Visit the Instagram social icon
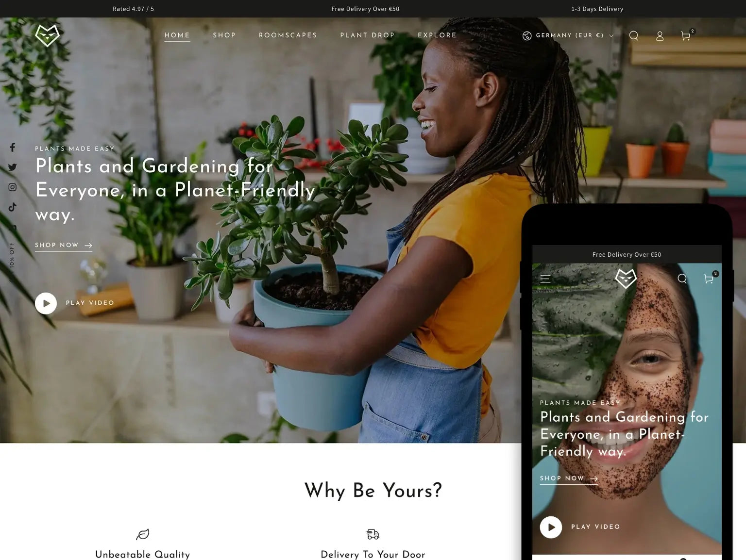 point(13,187)
